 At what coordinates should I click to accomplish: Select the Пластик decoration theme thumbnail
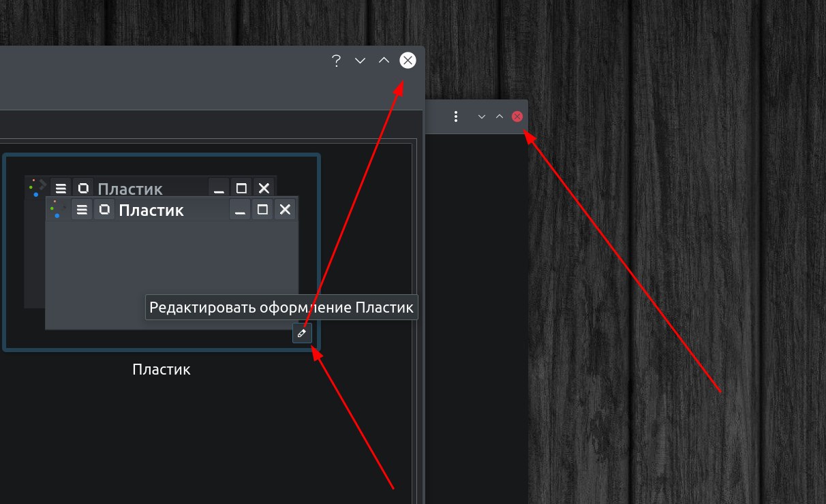click(x=162, y=253)
